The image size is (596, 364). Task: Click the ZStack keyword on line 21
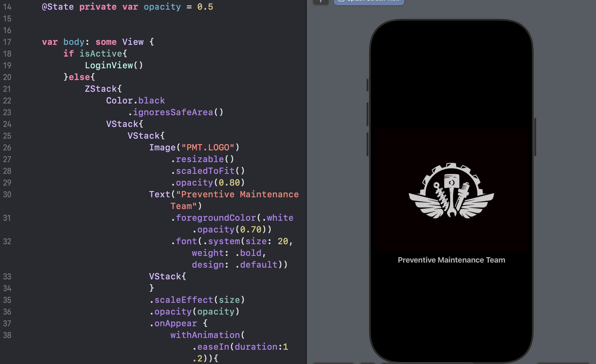[x=101, y=89]
